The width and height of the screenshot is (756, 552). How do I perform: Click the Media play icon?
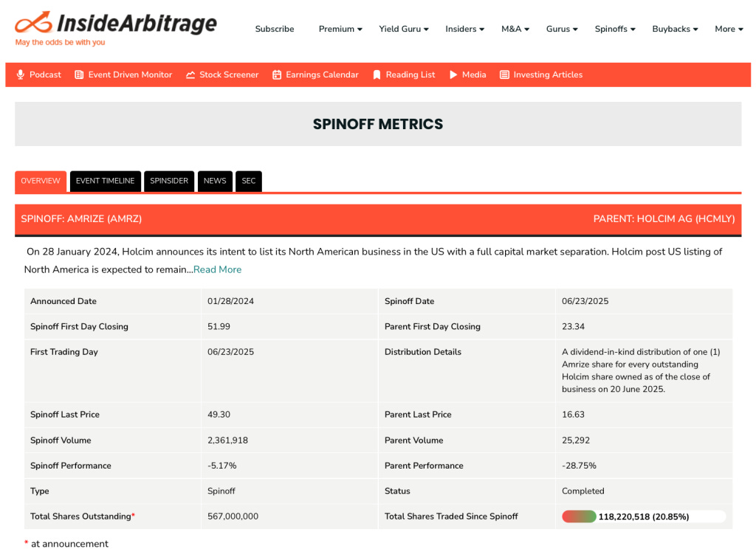tap(453, 75)
